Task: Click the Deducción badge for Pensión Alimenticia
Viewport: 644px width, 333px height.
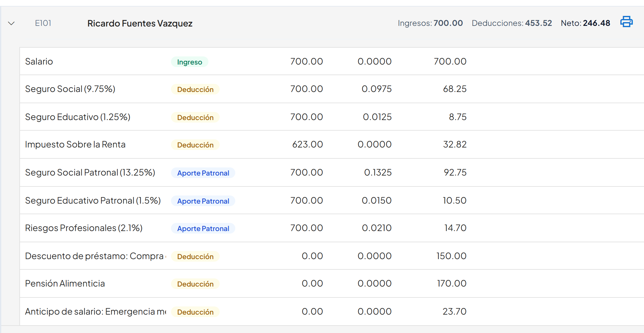Action: point(195,284)
